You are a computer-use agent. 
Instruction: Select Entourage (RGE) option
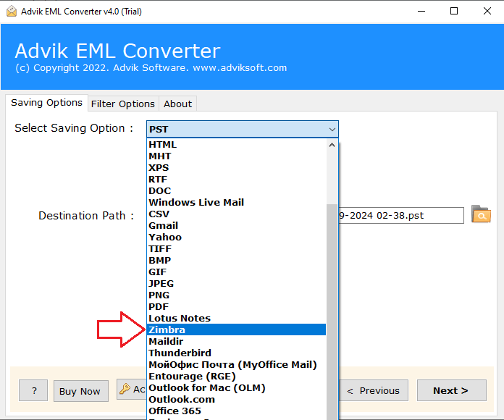click(x=237, y=377)
